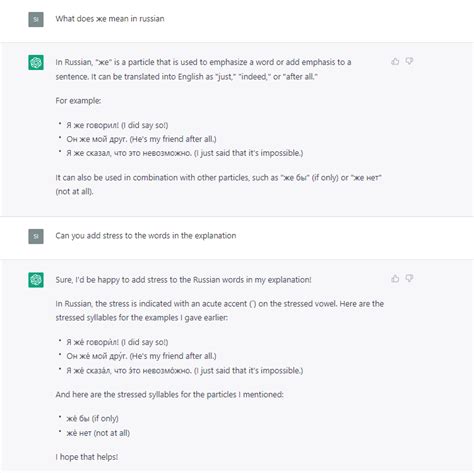474x473 pixels.
Task: Click the bullet 'жé бы (if only)'
Action: coord(92,418)
